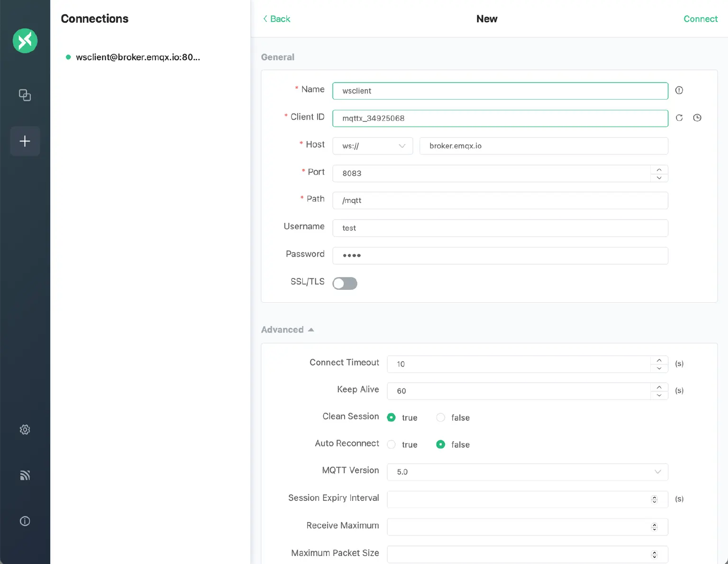This screenshot has width=728, height=564.
Task: Set Clean Session to false
Action: click(x=440, y=417)
